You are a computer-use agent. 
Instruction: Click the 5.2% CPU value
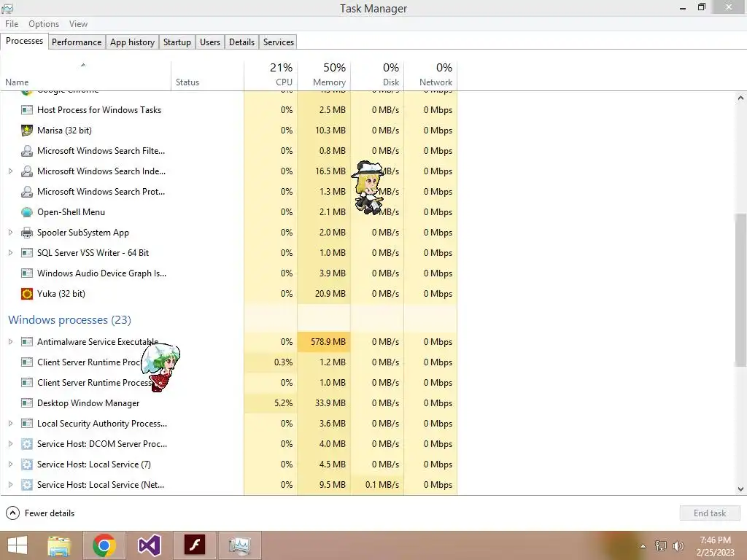tap(284, 402)
